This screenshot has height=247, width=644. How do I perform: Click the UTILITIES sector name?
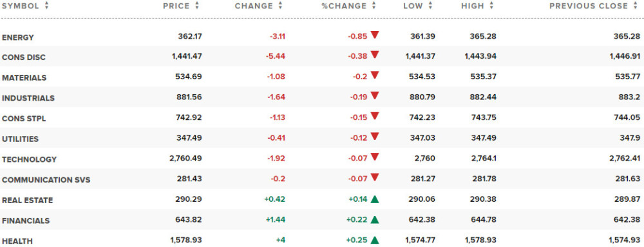(x=20, y=139)
